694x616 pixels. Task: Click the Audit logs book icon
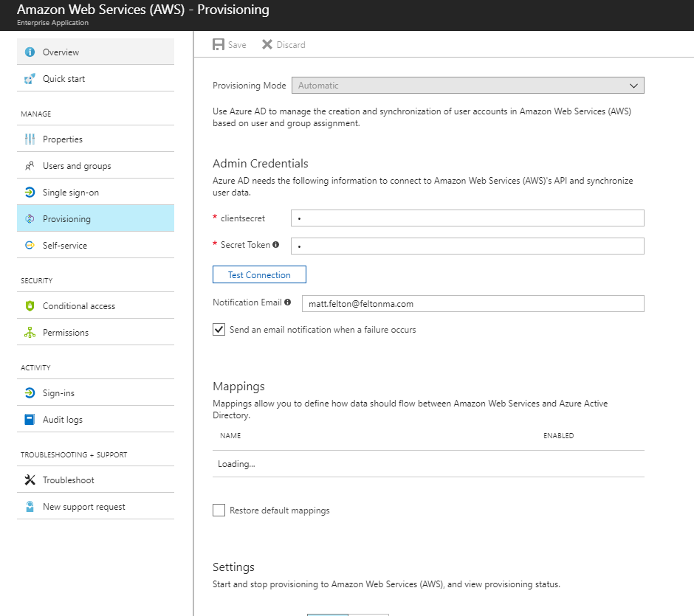[30, 420]
